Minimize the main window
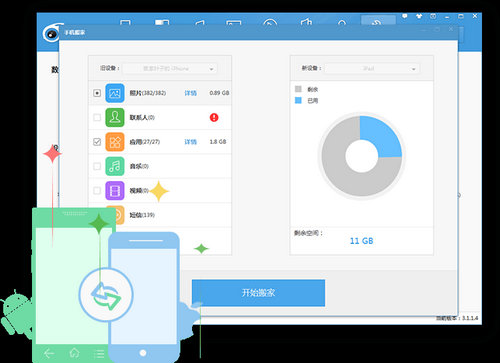Screen dimensions: 500x363 447,16
